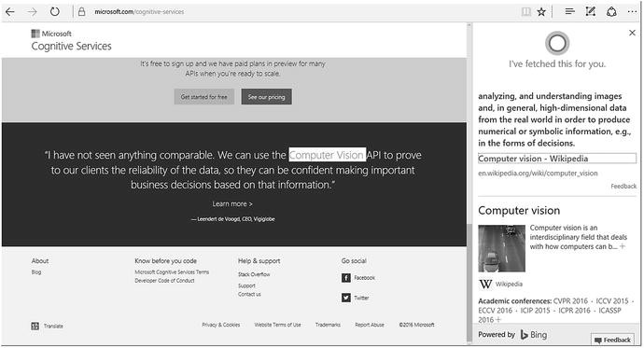Open the ECCV 2016 conference link

pyautogui.click(x=496, y=311)
